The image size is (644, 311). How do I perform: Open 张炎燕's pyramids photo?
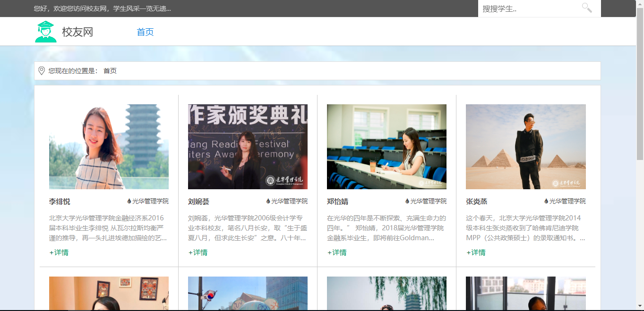coord(526,147)
